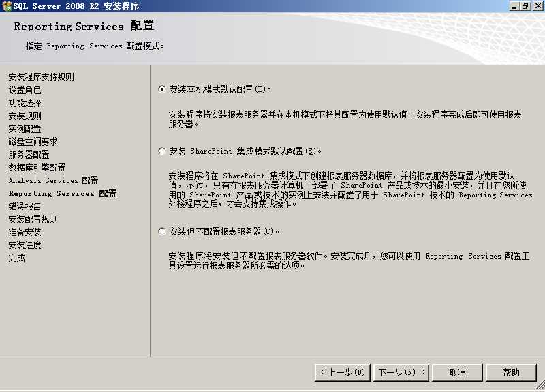Select the 设置角色 step
The height and width of the screenshot is (392, 545).
pos(25,90)
